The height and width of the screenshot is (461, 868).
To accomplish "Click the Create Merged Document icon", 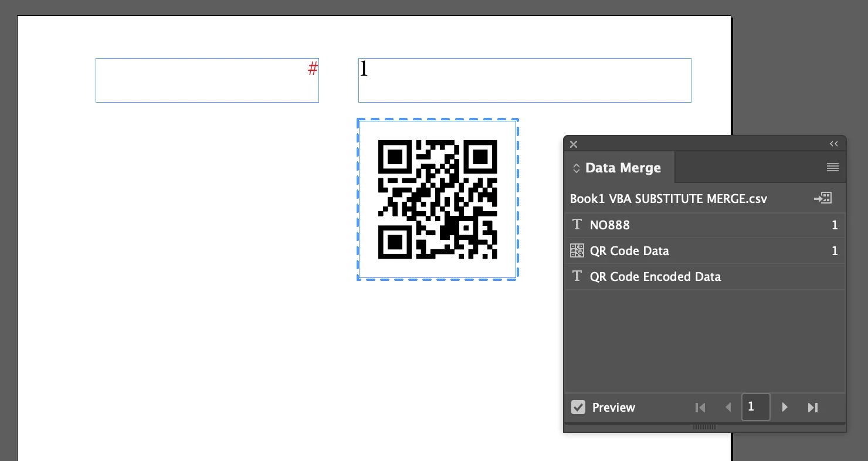I will point(823,198).
